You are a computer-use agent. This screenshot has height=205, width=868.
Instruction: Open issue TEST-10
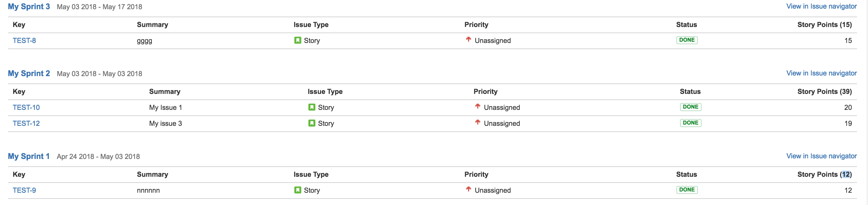[26, 107]
